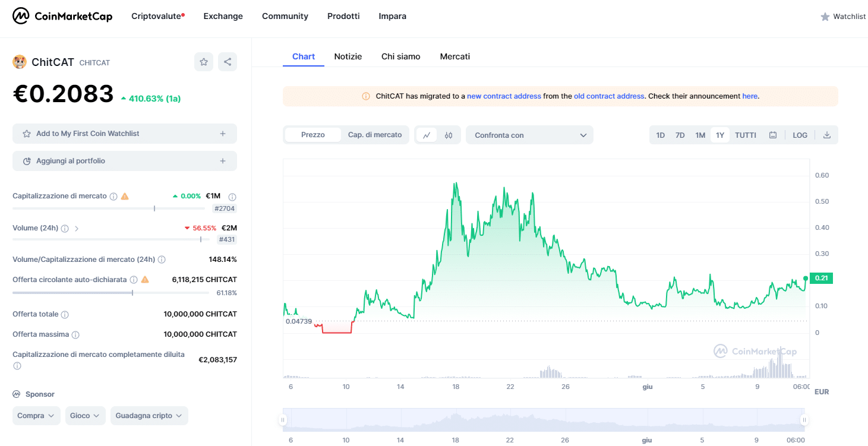Expand the Compra sponsor dropdown
The height and width of the screenshot is (446, 868).
click(x=36, y=416)
